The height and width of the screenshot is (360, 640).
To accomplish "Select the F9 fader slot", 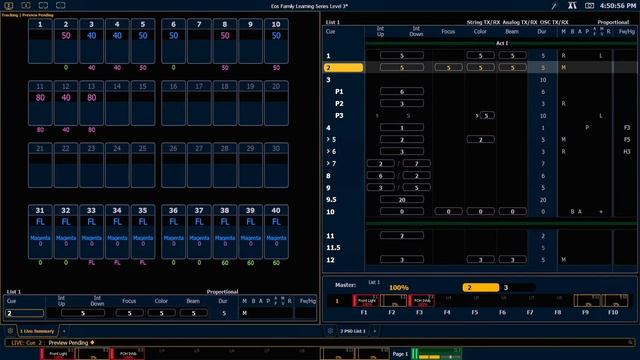I will click(587, 301).
